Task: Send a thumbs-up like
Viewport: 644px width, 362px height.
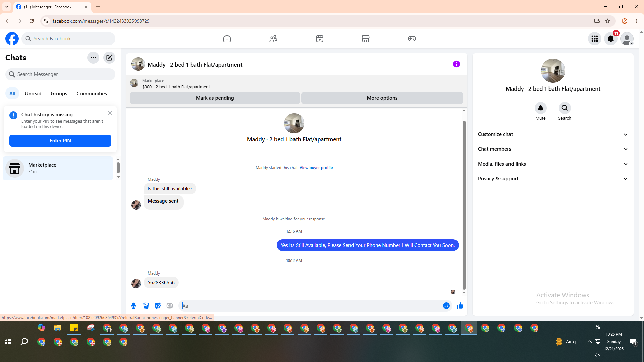Action: (x=460, y=306)
